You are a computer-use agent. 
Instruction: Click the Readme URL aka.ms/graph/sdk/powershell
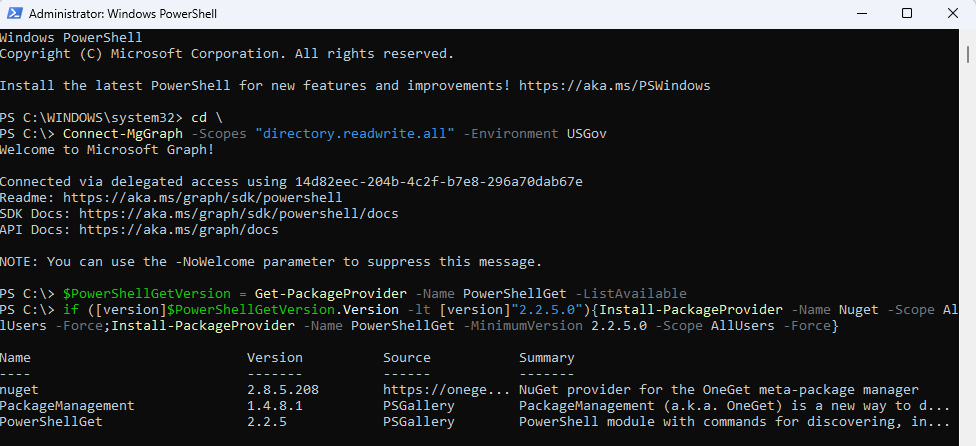[203, 198]
